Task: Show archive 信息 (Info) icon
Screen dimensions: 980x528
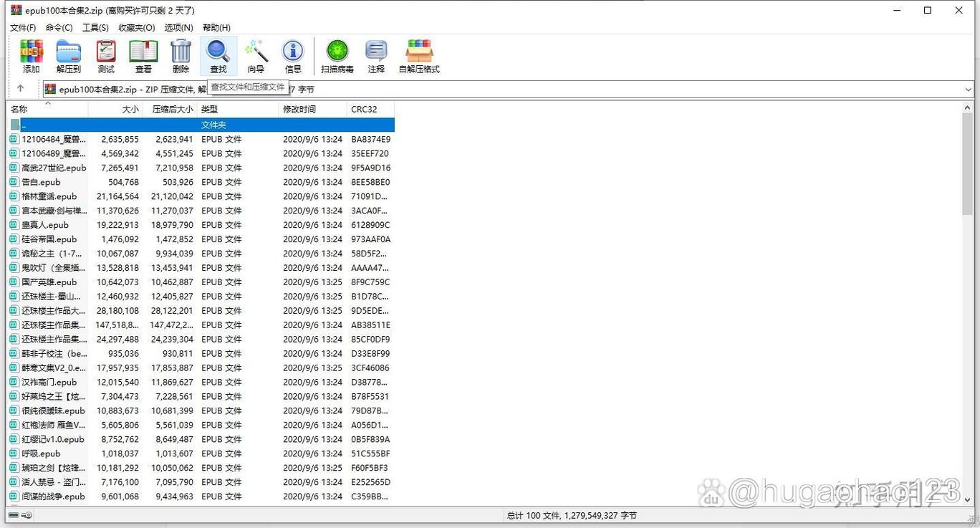Action: click(293, 56)
